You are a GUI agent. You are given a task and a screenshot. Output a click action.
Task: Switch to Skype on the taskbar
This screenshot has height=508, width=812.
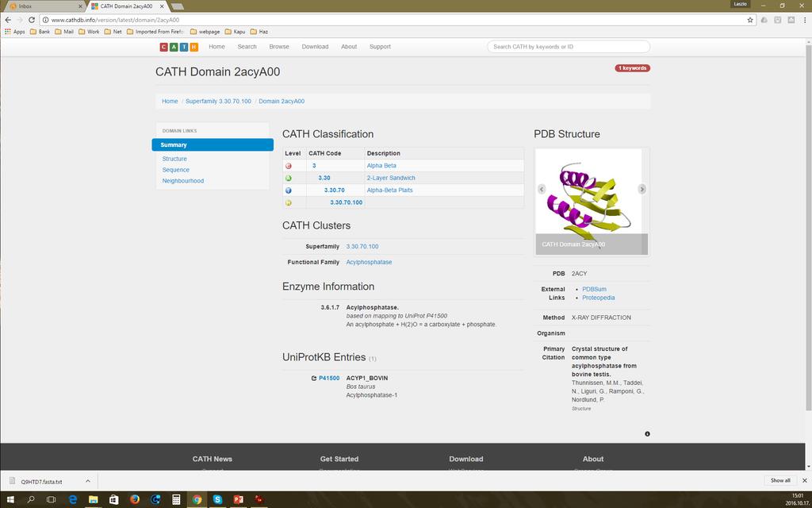[x=217, y=500]
